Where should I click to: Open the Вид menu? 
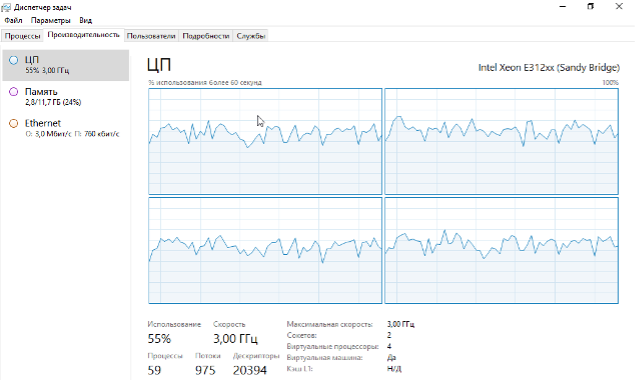86,20
